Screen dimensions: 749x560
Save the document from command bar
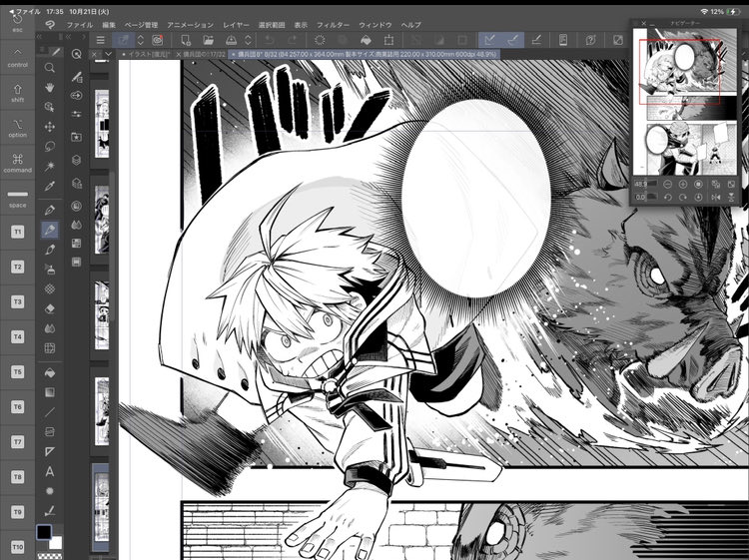[232, 40]
